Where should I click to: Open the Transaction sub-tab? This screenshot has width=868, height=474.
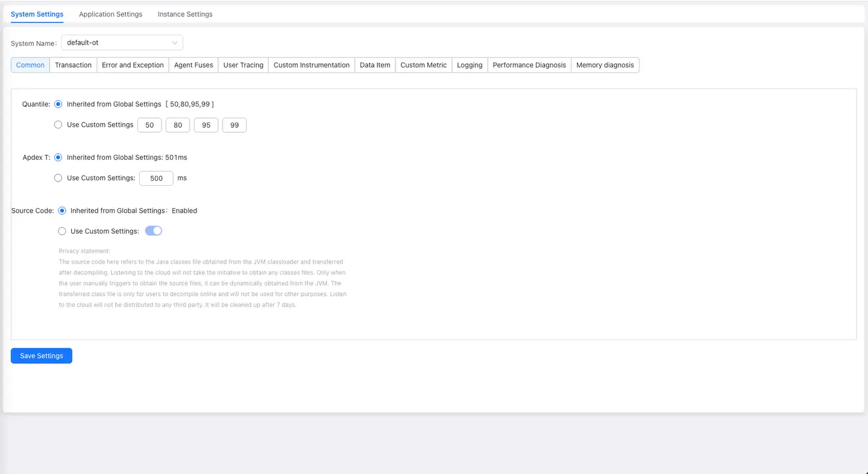[73, 65]
